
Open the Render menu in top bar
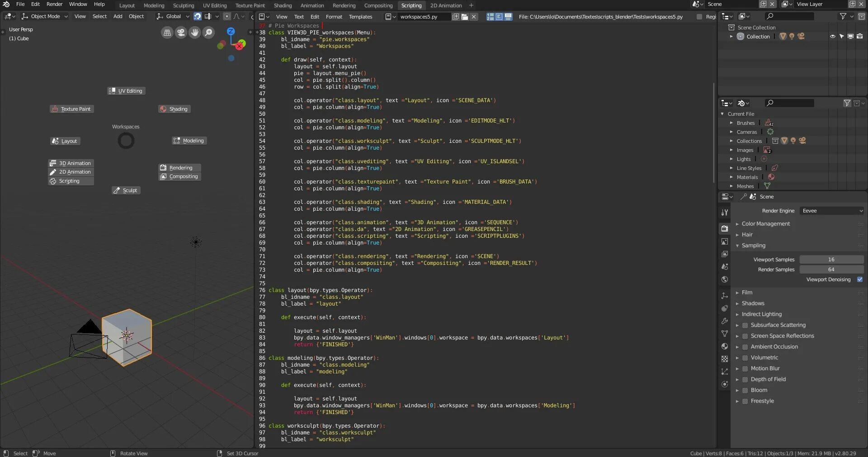(54, 4)
